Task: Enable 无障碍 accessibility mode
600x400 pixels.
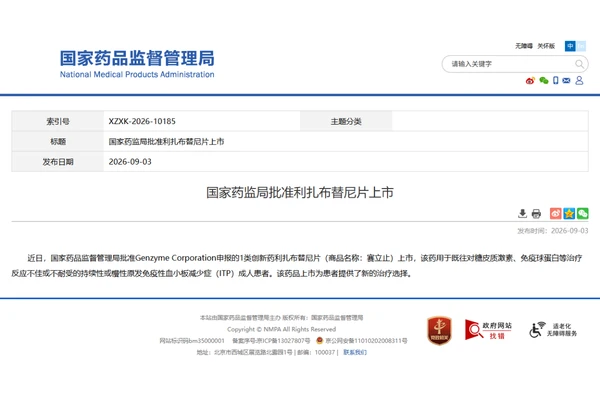Action: 524,46
